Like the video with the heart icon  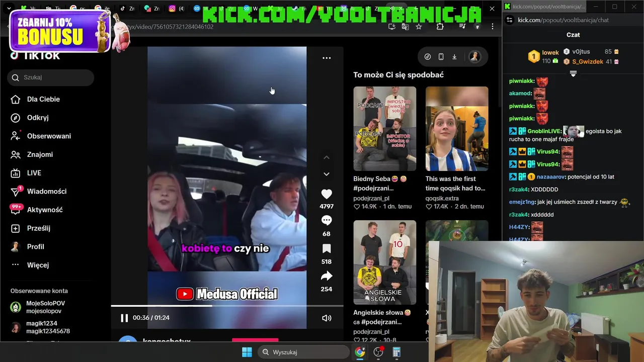coord(327,194)
